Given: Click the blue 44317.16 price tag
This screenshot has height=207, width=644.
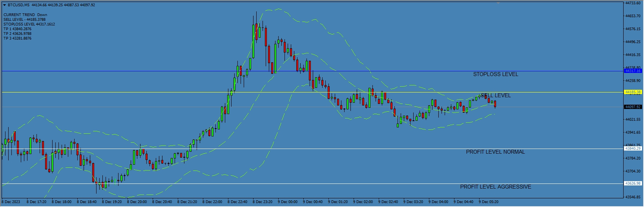Looking at the screenshot, I should point(633,71).
